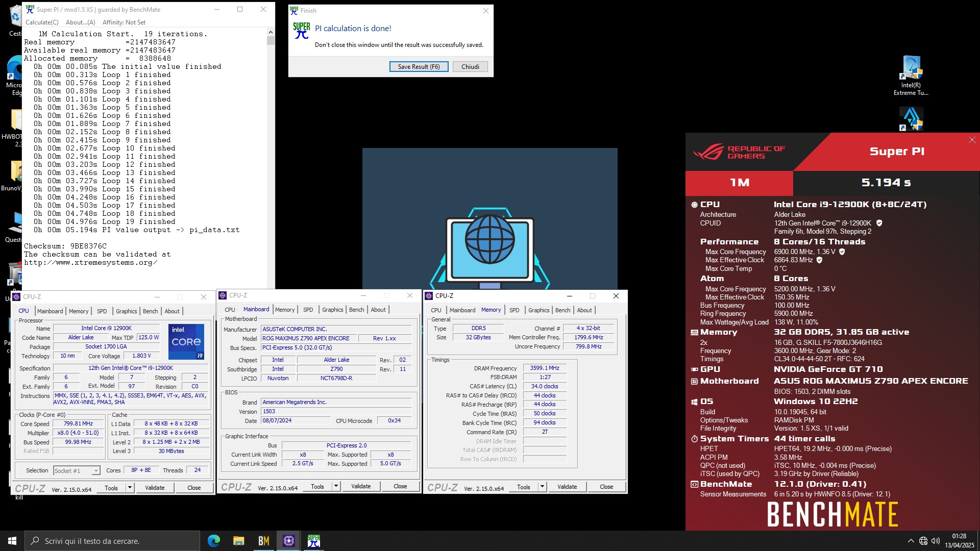The image size is (980, 551).
Task: Click Close button in middle CPU-Z window
Action: pos(400,486)
